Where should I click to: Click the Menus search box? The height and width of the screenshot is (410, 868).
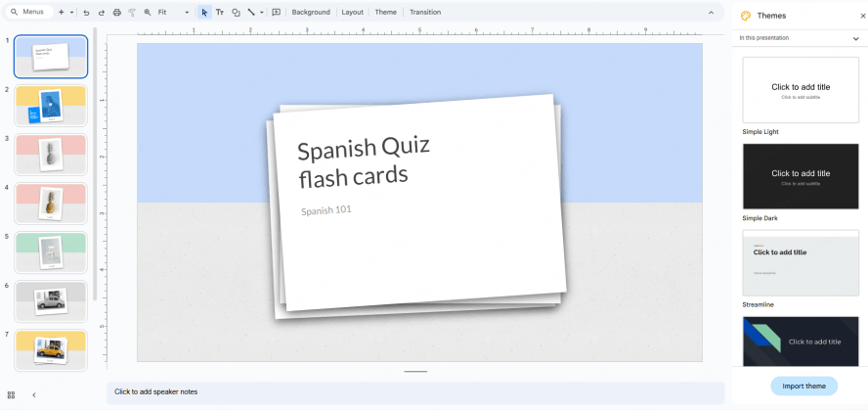[28, 12]
